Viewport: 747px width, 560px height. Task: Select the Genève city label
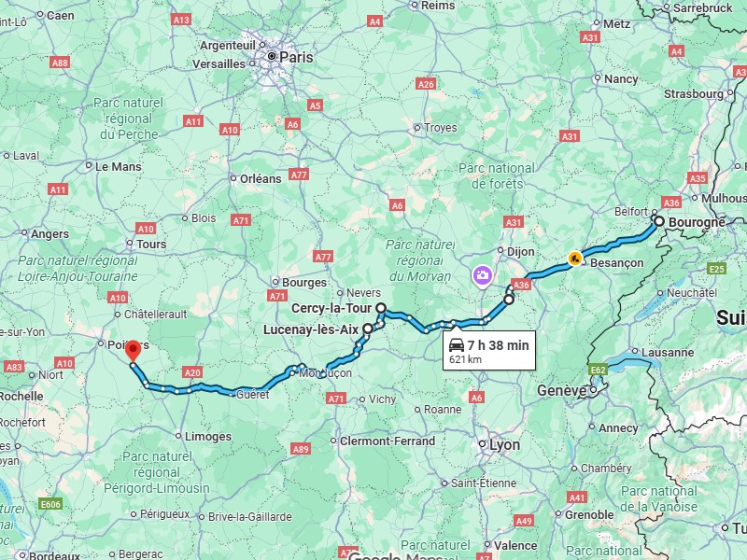coord(562,391)
